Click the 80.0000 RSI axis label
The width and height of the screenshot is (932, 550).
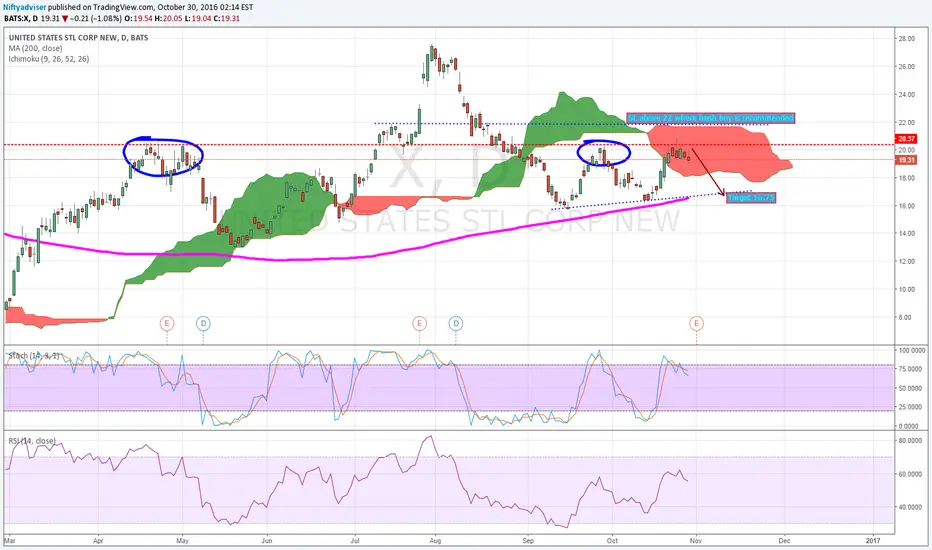(912, 441)
